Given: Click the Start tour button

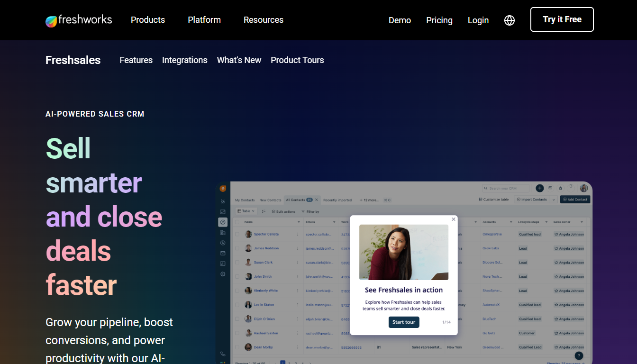Looking at the screenshot, I should click(x=404, y=322).
